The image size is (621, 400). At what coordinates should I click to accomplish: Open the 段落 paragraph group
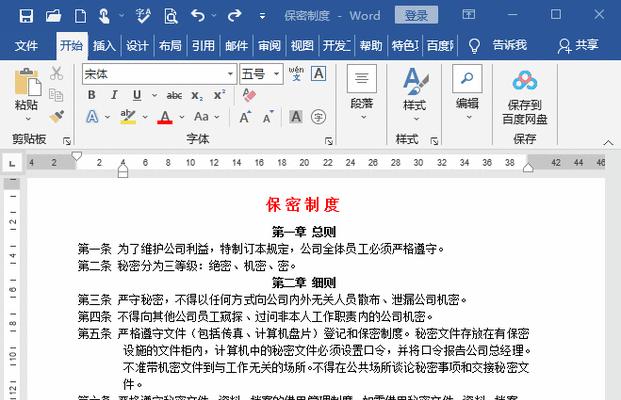tap(362, 92)
